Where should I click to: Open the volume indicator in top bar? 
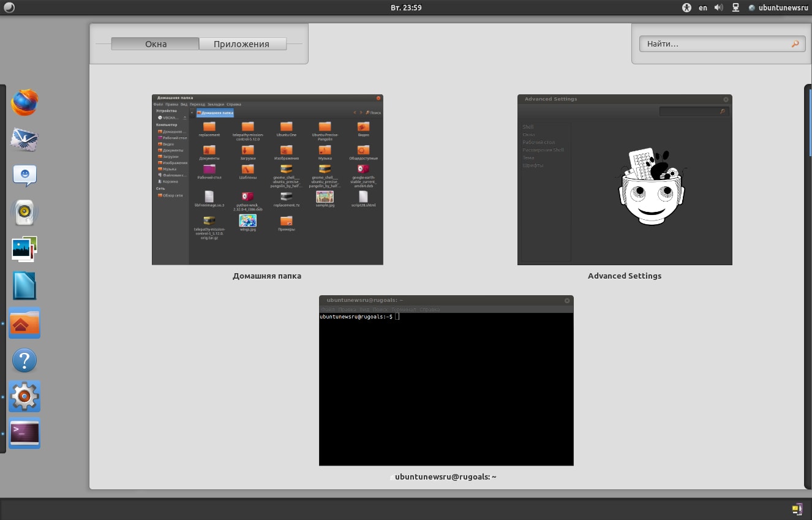718,8
